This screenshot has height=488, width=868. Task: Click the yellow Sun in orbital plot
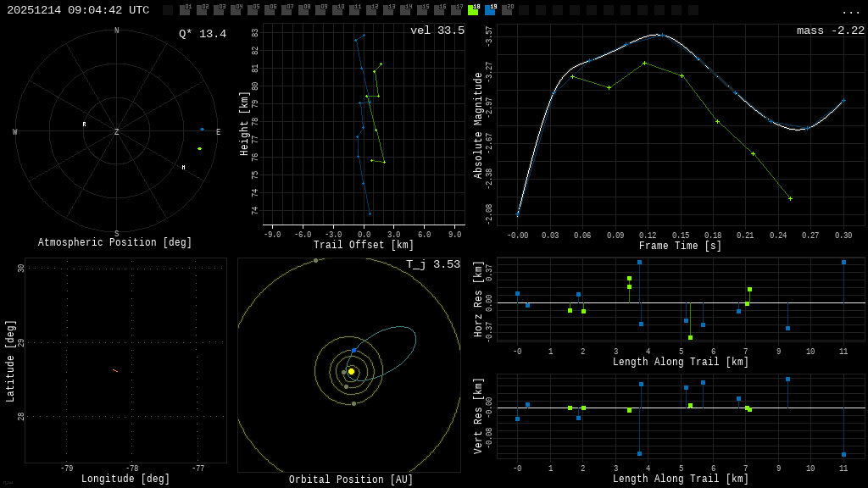pyautogui.click(x=351, y=371)
